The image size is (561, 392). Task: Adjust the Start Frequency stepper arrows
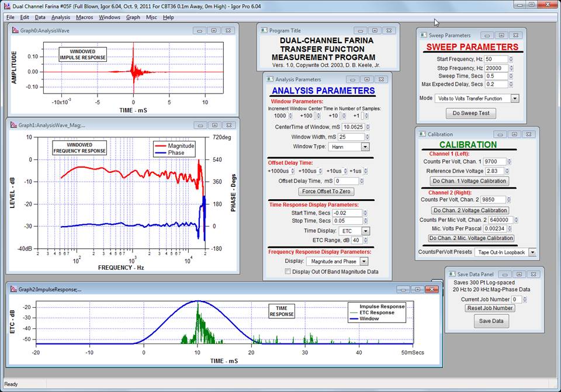tap(511, 59)
